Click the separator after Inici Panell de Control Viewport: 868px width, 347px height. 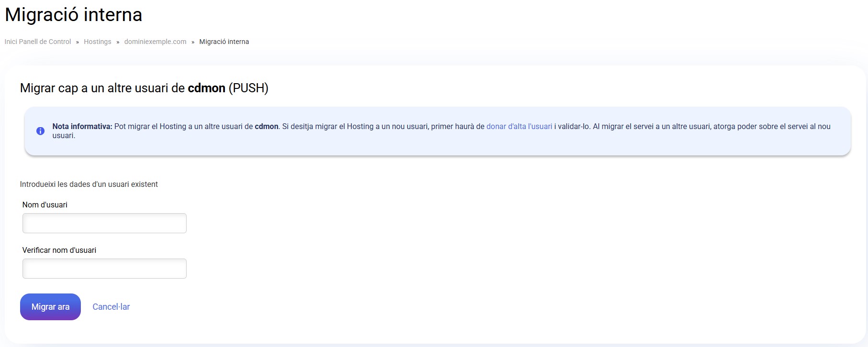point(78,42)
